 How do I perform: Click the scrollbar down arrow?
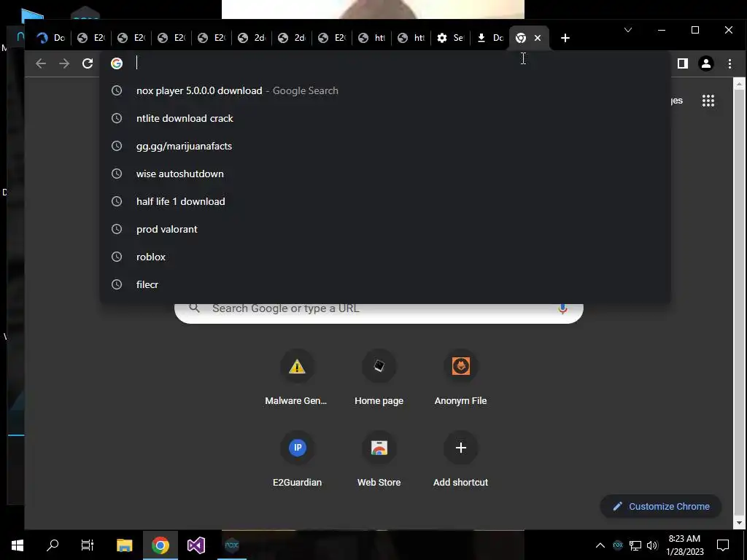click(x=740, y=523)
